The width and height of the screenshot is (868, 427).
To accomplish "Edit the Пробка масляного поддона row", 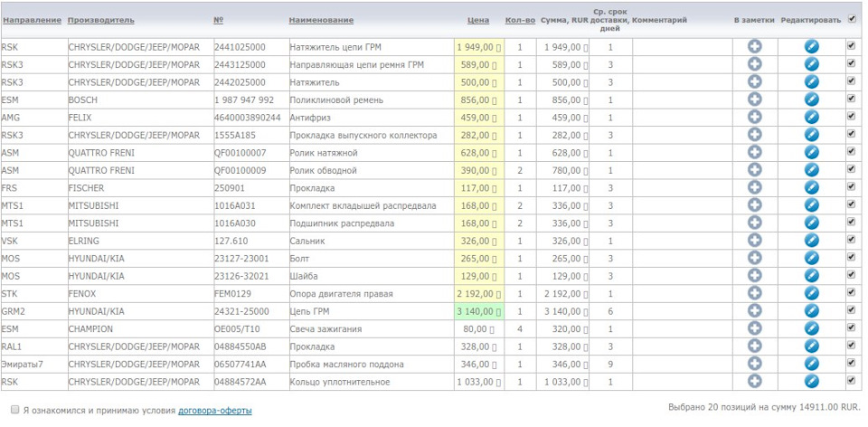I will pyautogui.click(x=812, y=365).
